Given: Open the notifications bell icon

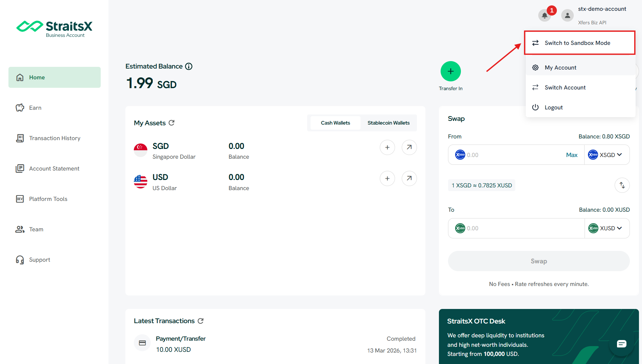Looking at the screenshot, I should point(544,15).
